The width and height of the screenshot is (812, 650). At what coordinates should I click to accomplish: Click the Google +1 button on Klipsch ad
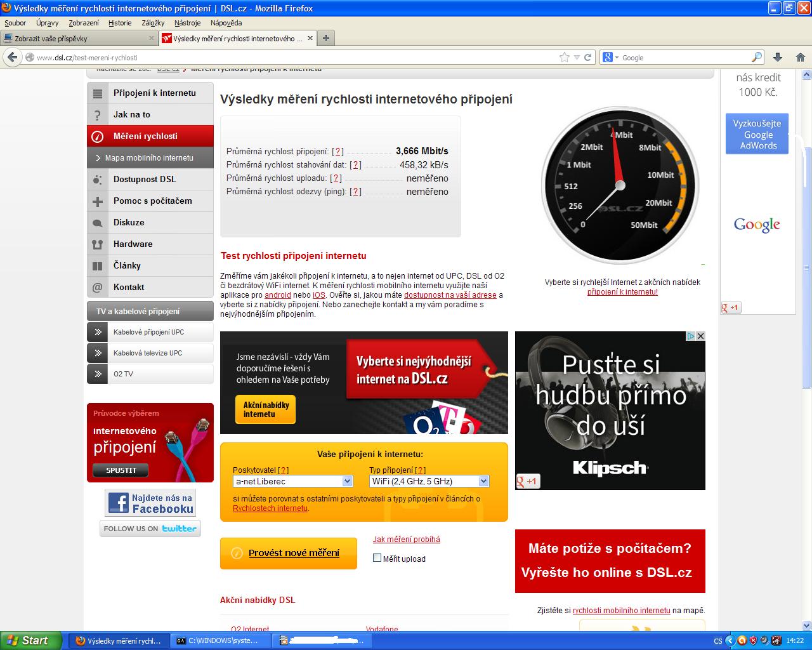tap(527, 481)
